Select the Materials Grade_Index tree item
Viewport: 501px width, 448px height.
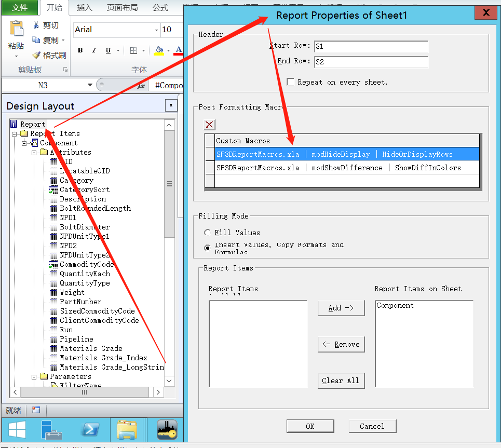pos(103,358)
